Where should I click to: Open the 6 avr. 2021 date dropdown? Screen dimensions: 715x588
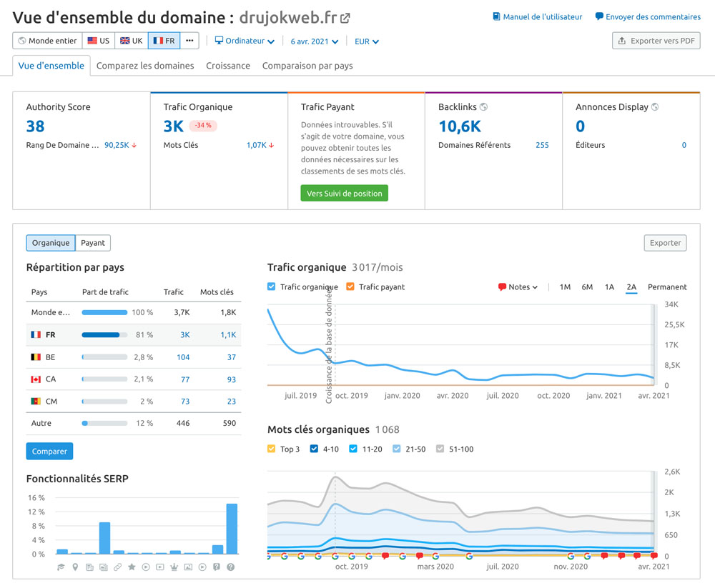coord(315,41)
